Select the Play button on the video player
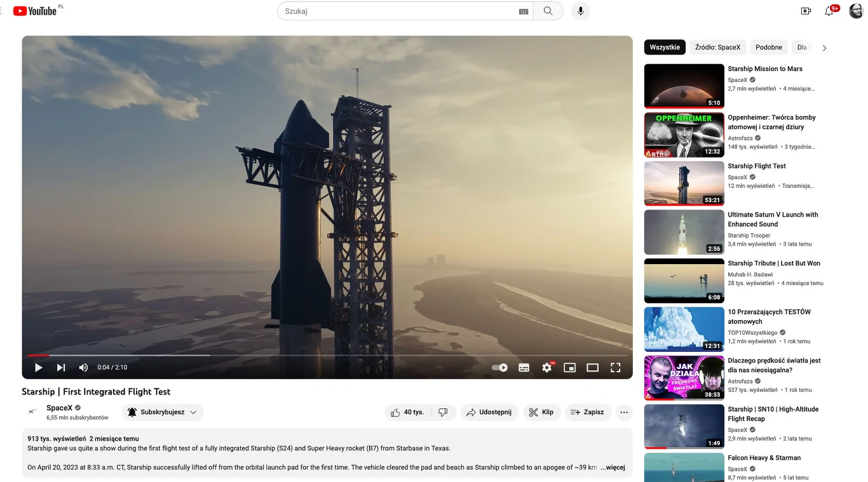Image resolution: width=868 pixels, height=482 pixels. (x=38, y=367)
